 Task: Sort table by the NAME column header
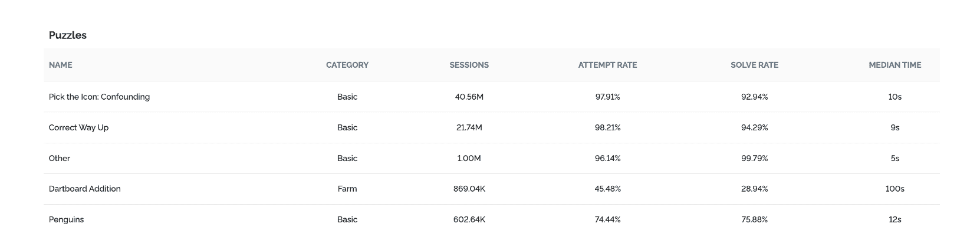60,65
